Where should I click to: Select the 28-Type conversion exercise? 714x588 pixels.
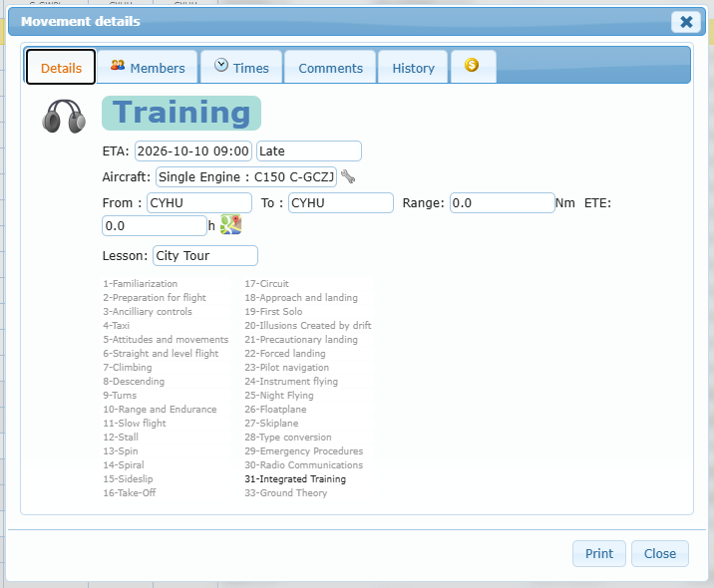click(x=288, y=437)
